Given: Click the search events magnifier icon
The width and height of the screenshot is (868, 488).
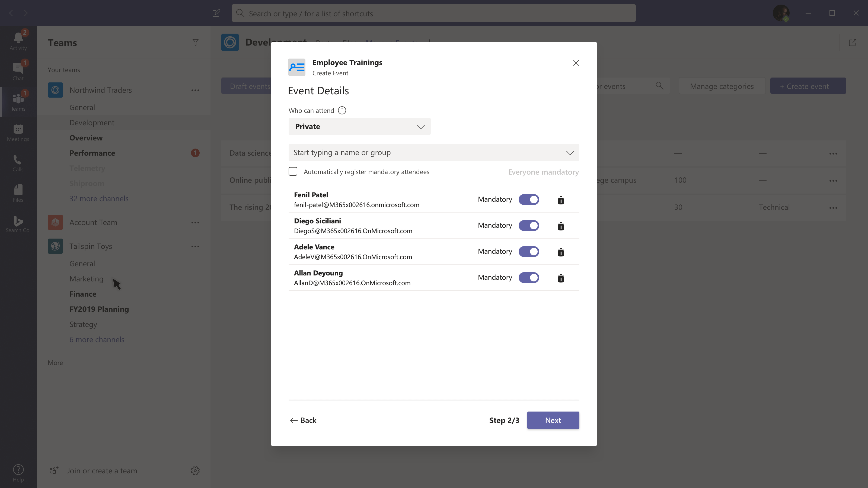Looking at the screenshot, I should coord(659,86).
